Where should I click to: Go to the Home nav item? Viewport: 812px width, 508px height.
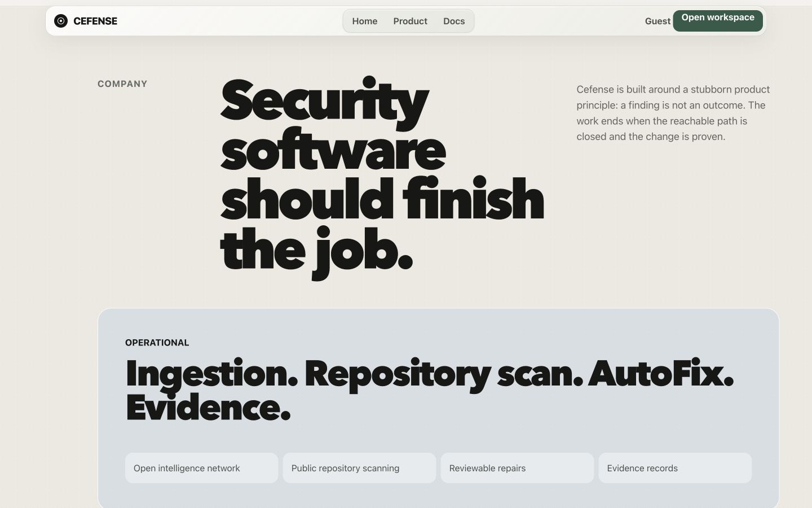pos(365,21)
